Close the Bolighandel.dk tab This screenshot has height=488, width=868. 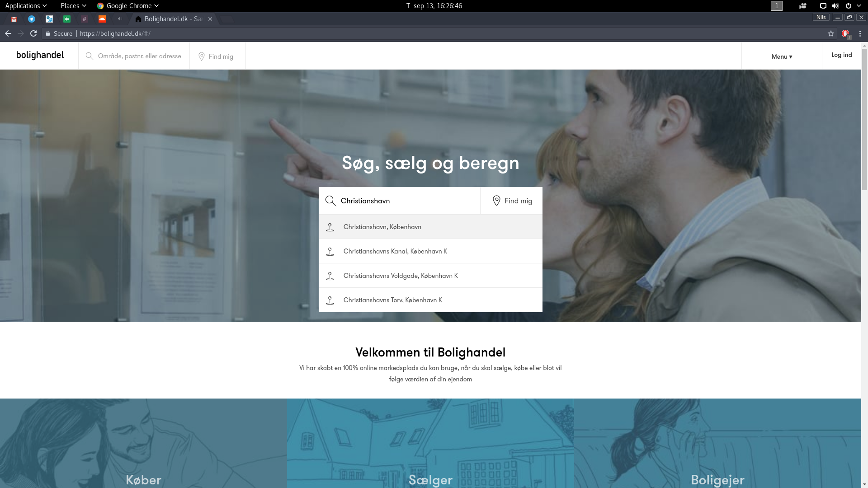click(x=210, y=19)
